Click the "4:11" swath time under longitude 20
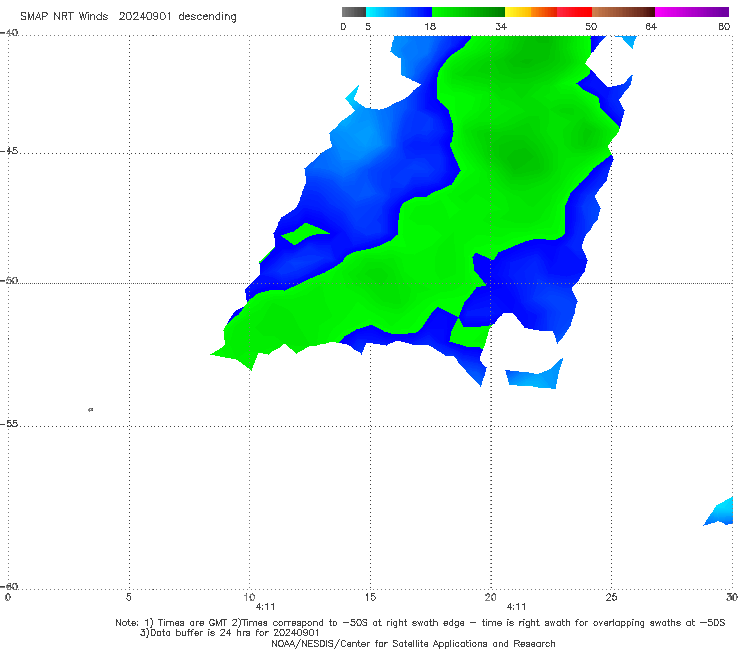This screenshot has height=650, width=740. click(x=516, y=607)
